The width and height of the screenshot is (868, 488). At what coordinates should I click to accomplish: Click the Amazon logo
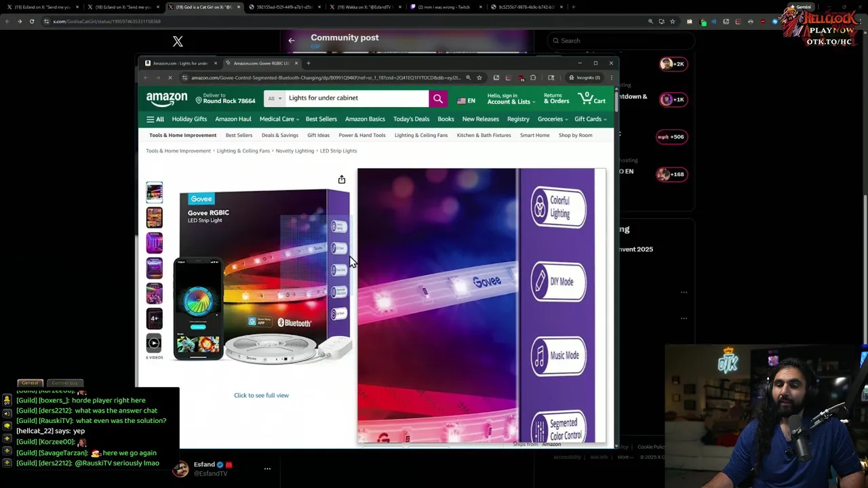167,99
